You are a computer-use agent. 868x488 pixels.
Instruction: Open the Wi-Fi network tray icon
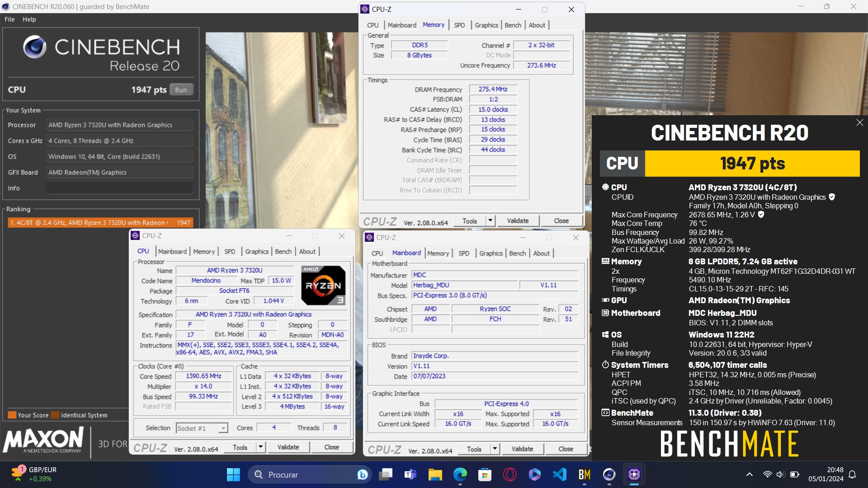767,474
